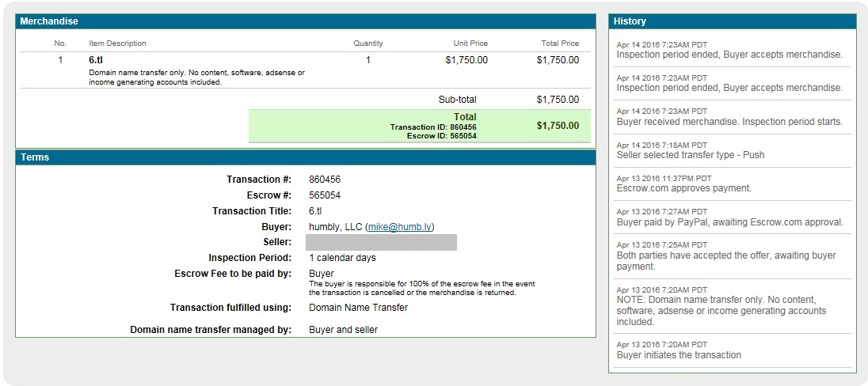
Task: Click the Unit Price column header
Action: (469, 44)
